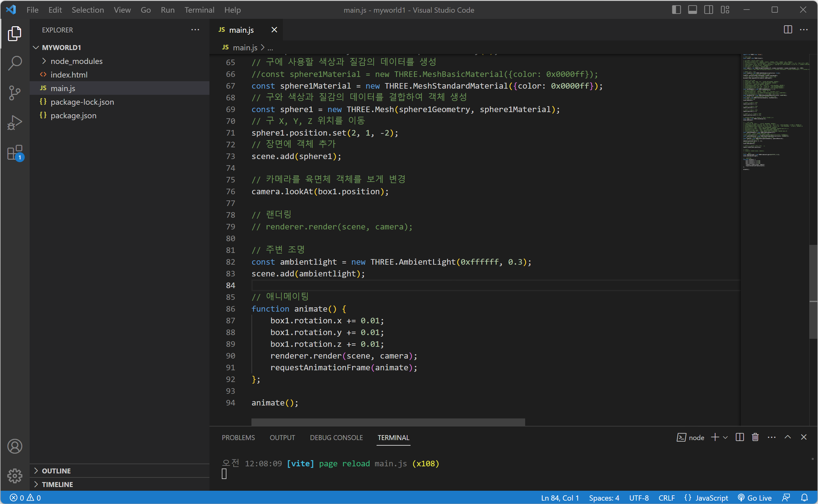Click the Go Live status button
Viewport: 818px width, 504px height.
755,498
